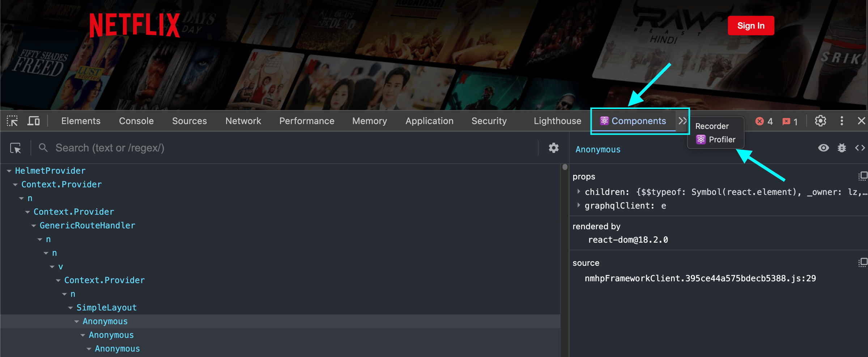Image resolution: width=868 pixels, height=357 pixels.
Task: Click the issues badge showing 1
Action: pyautogui.click(x=790, y=121)
